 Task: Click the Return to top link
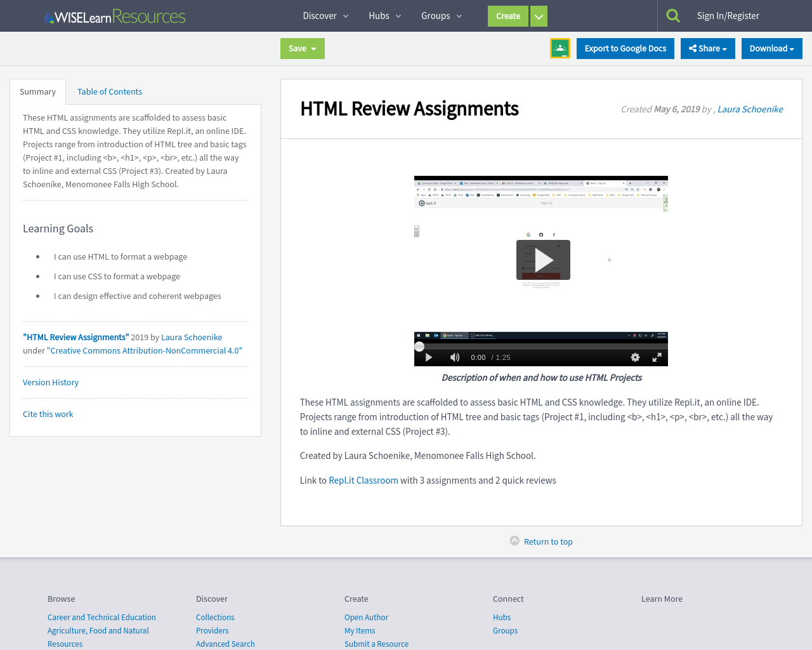click(548, 541)
